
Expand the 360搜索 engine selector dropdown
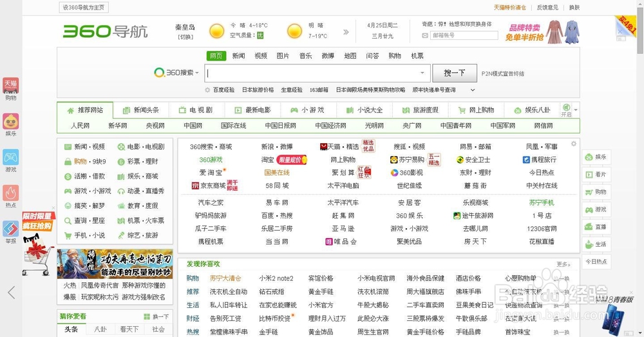pyautogui.click(x=197, y=73)
